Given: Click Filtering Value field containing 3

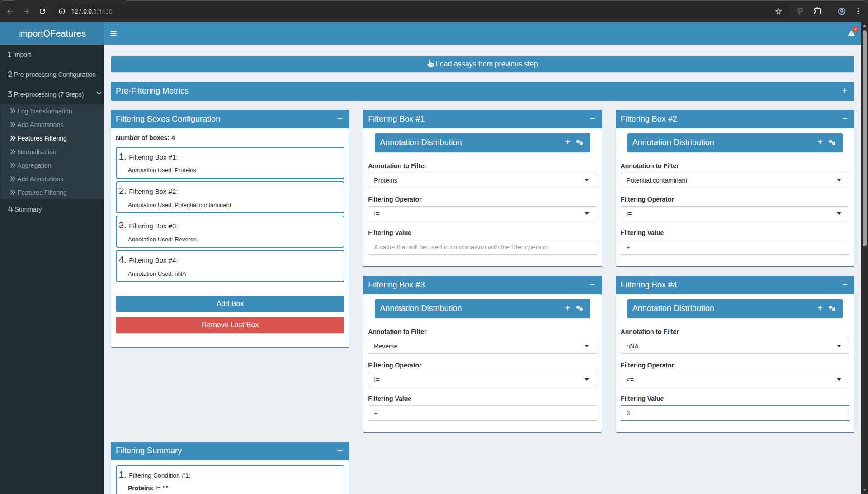Looking at the screenshot, I should (x=735, y=413).
